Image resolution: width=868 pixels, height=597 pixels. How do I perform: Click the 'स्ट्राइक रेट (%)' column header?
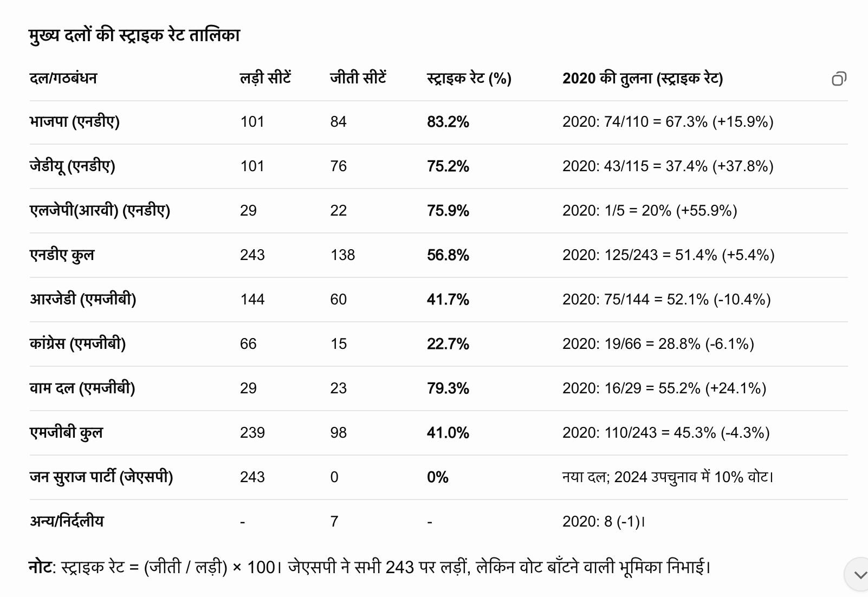[469, 79]
